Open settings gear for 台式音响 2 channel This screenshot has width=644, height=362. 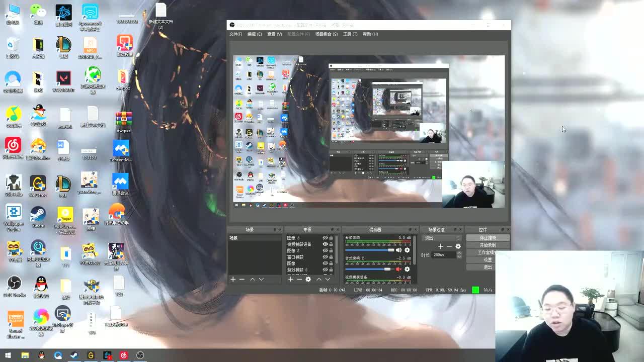click(407, 269)
